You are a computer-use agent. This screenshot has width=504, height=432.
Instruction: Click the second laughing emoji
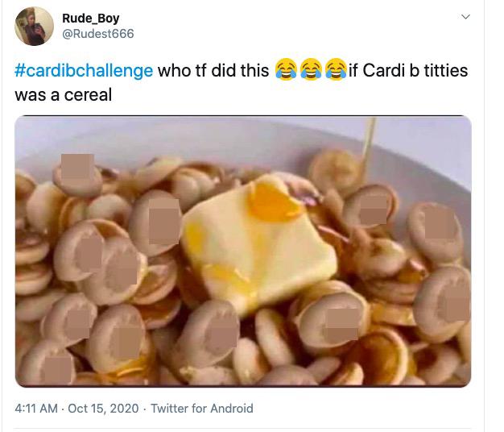(311, 69)
